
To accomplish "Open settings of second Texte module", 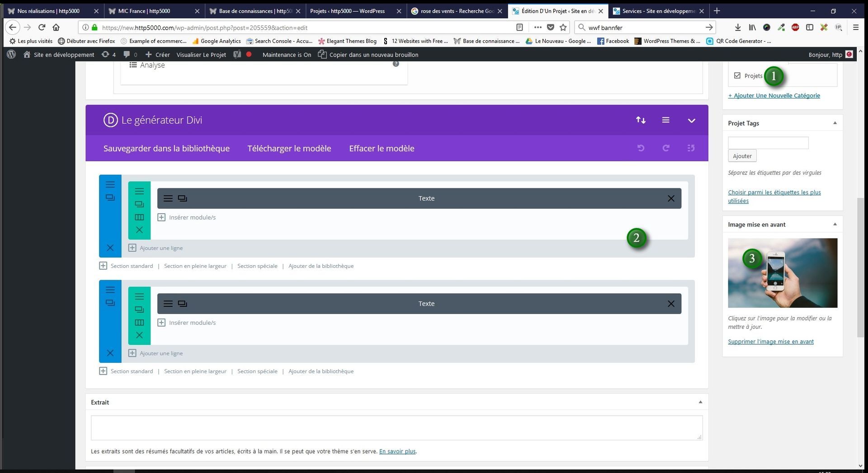I will [168, 304].
